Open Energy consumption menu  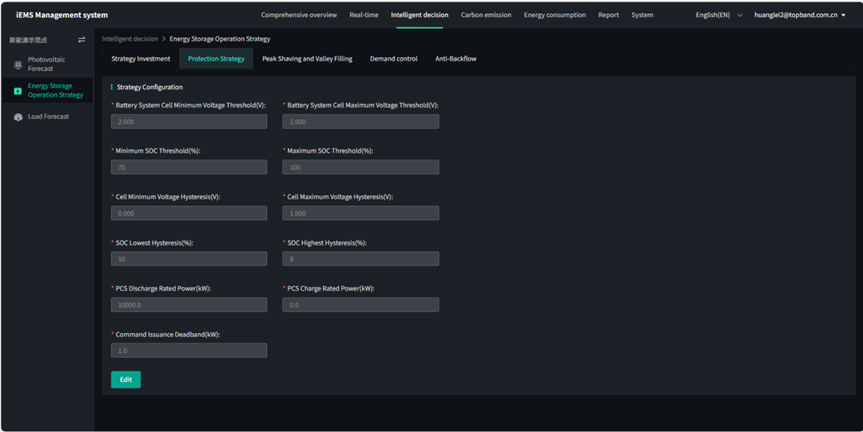[x=555, y=15]
